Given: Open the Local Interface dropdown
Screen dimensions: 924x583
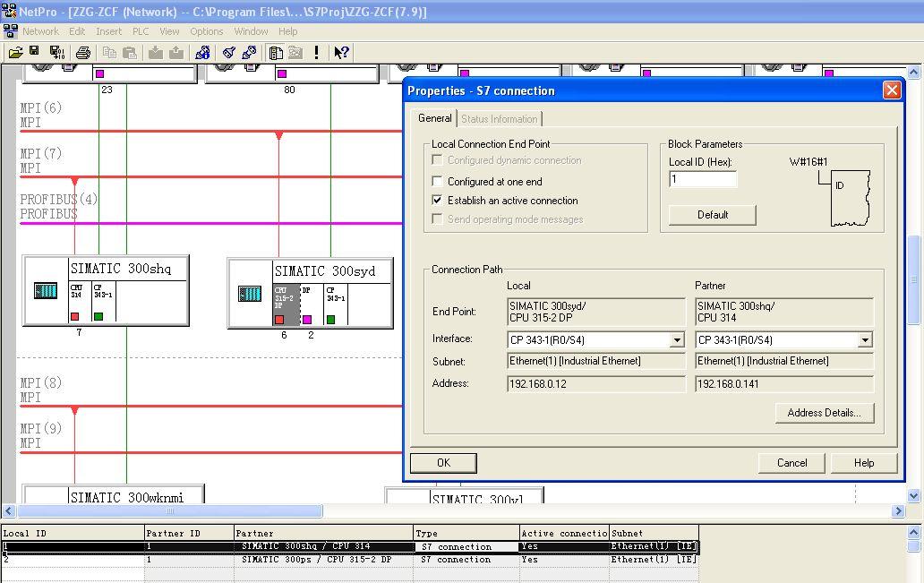Looking at the screenshot, I should click(x=677, y=340).
